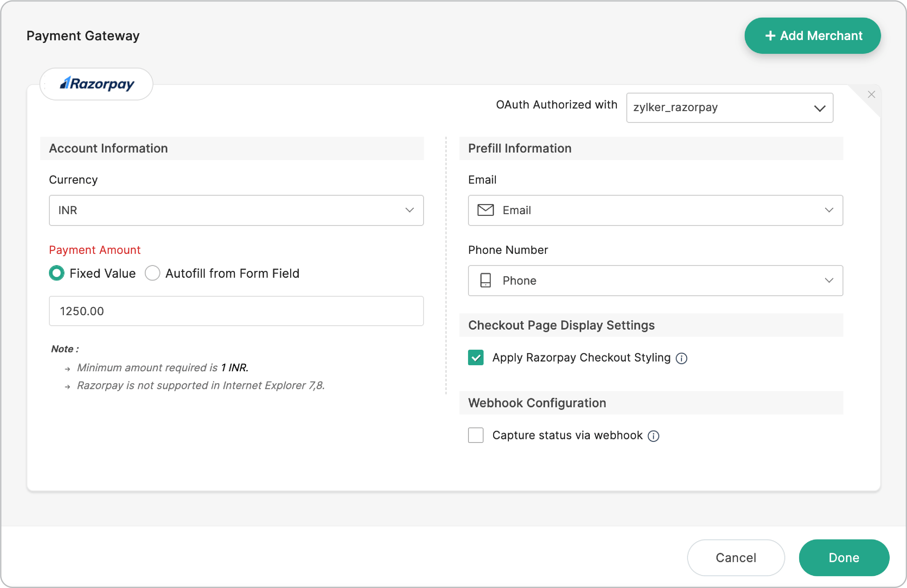Click the info icon beside Capture status via webhook
Viewport: 907px width, 588px height.
pos(653,435)
